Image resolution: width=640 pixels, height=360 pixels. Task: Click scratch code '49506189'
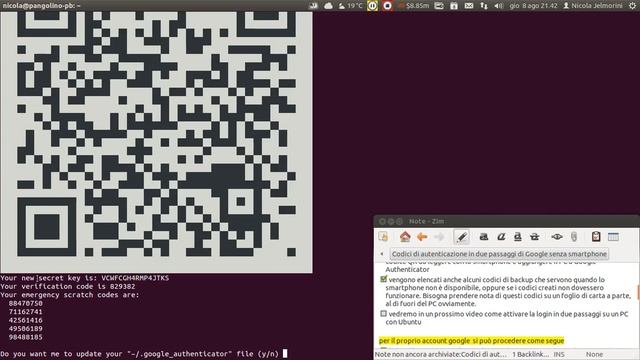(26, 329)
